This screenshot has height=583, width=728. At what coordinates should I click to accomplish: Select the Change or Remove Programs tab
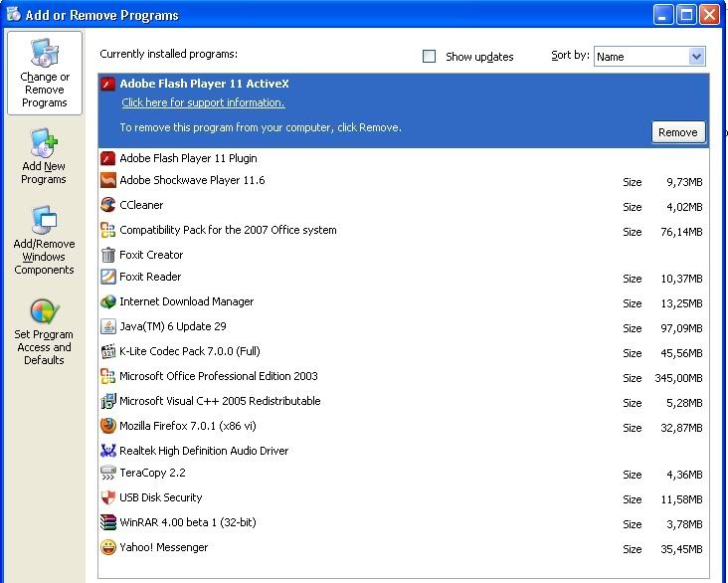[x=44, y=74]
